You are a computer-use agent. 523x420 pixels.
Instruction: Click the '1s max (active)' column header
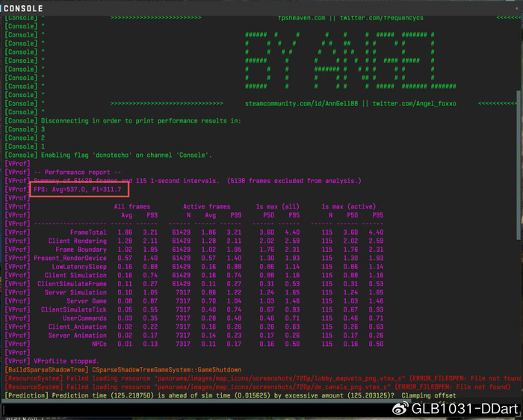[x=349, y=206]
